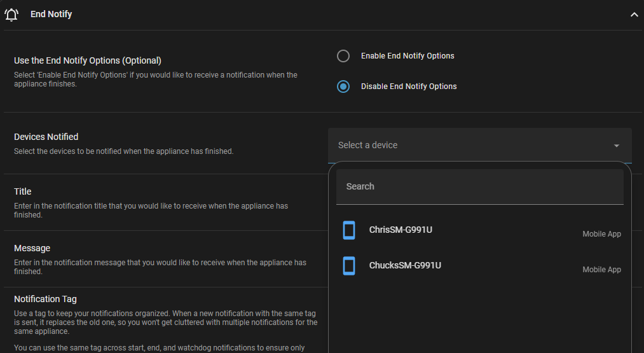
Task: Choose ChrisSM-G991U from the device list
Action: 401,230
